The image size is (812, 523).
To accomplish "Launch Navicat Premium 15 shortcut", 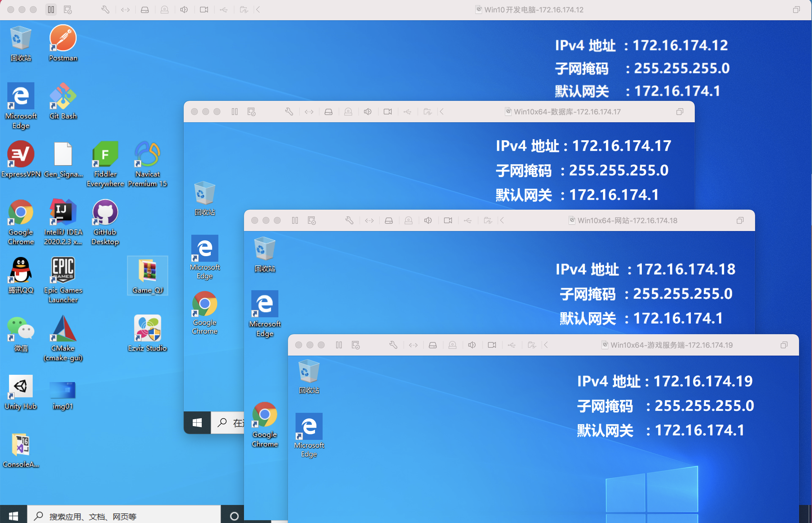I will pos(147,154).
